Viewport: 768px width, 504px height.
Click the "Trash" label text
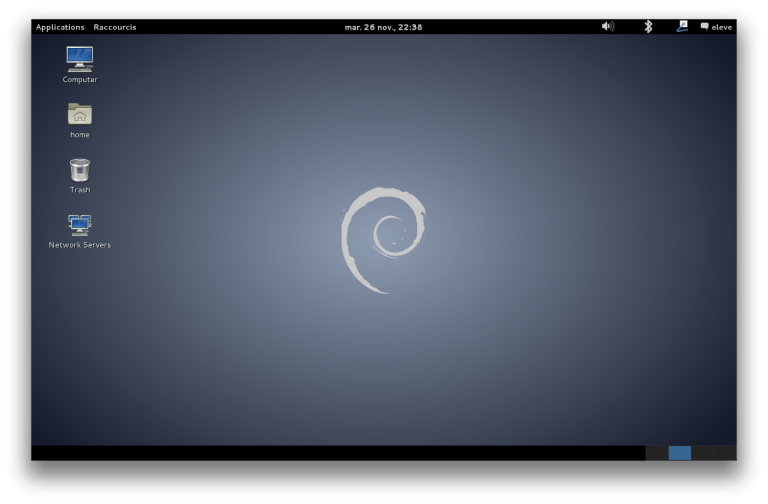(x=80, y=190)
